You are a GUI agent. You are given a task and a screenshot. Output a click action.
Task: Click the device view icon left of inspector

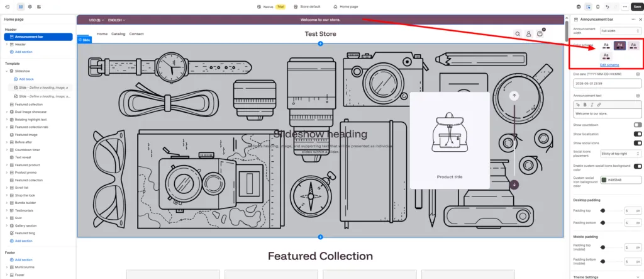coord(579,7)
